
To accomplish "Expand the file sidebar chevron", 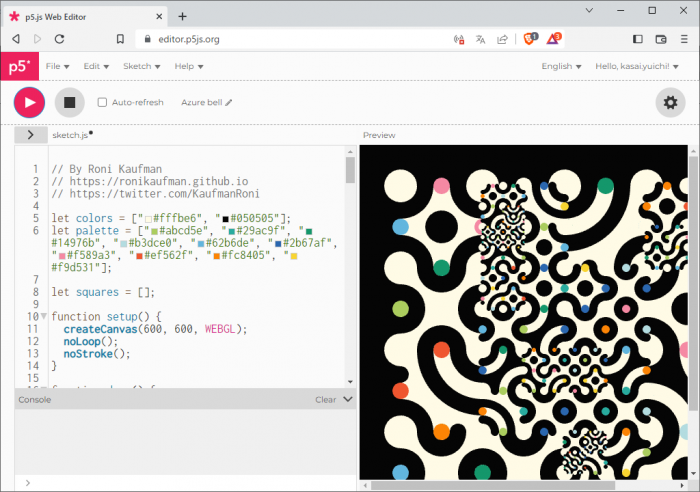I will [x=30, y=134].
